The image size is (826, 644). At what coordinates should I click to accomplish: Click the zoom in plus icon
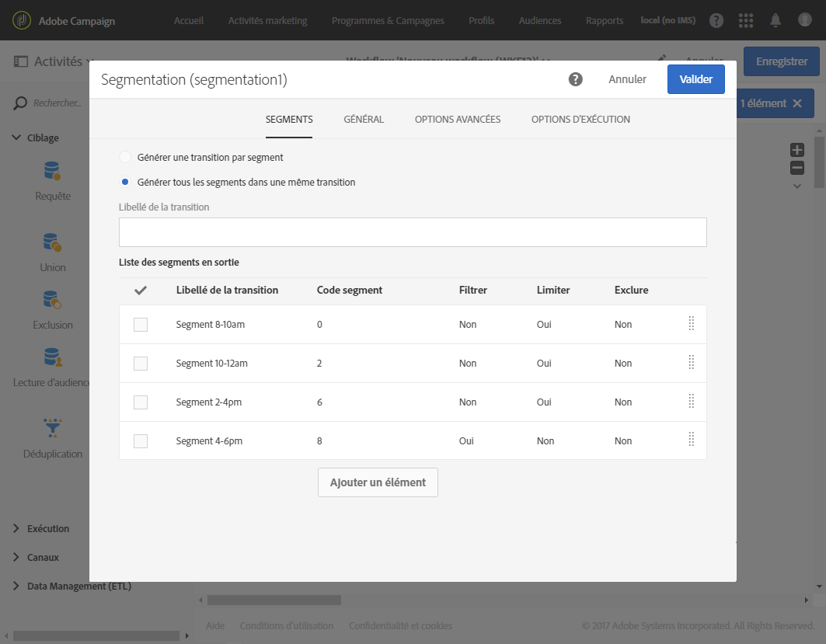tap(796, 150)
